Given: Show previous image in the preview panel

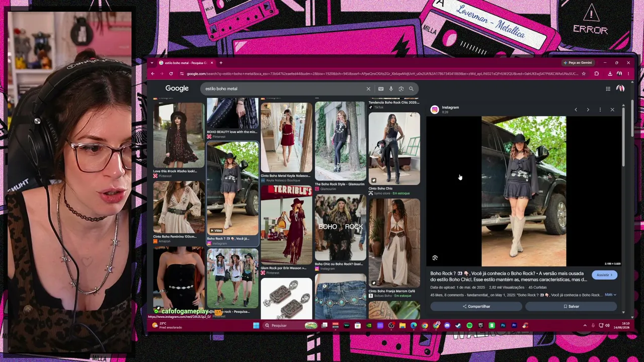Looking at the screenshot, I should [576, 110].
